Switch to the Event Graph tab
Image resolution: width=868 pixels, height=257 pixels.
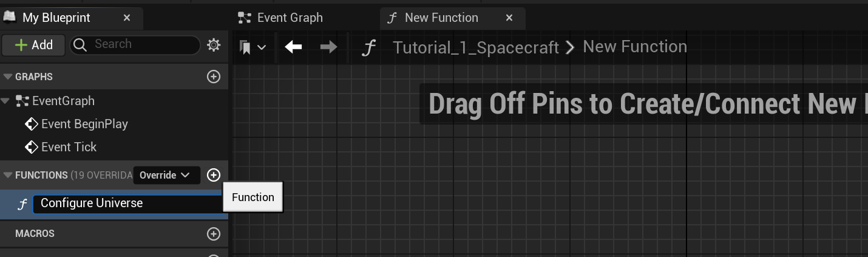pyautogui.click(x=290, y=18)
